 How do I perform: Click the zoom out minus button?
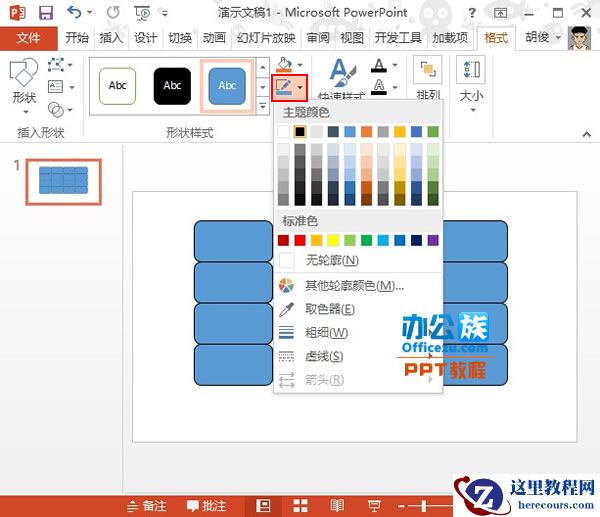point(401,506)
